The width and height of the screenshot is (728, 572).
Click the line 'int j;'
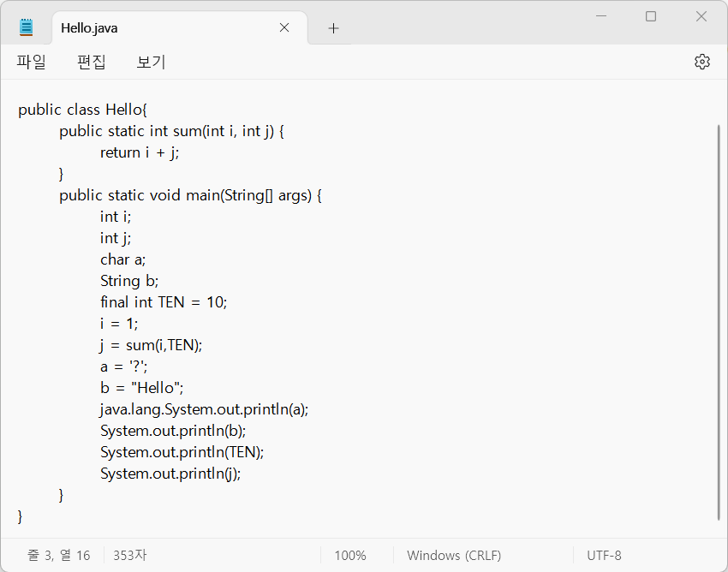pyautogui.click(x=116, y=238)
